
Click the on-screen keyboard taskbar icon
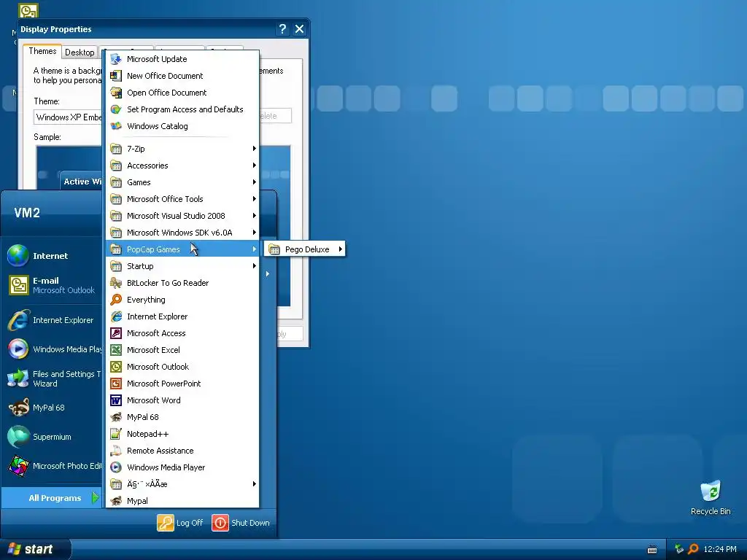tap(652, 550)
